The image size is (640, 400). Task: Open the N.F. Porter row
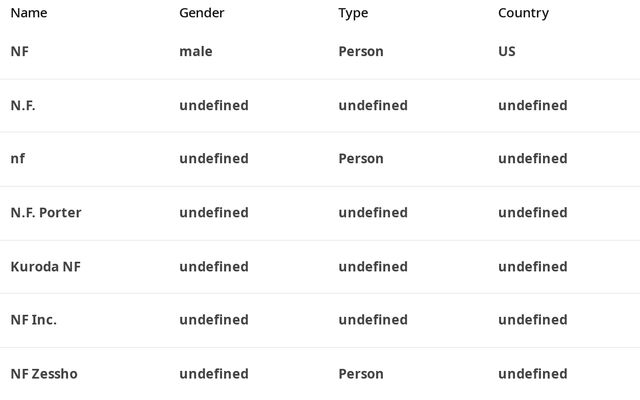(x=46, y=212)
